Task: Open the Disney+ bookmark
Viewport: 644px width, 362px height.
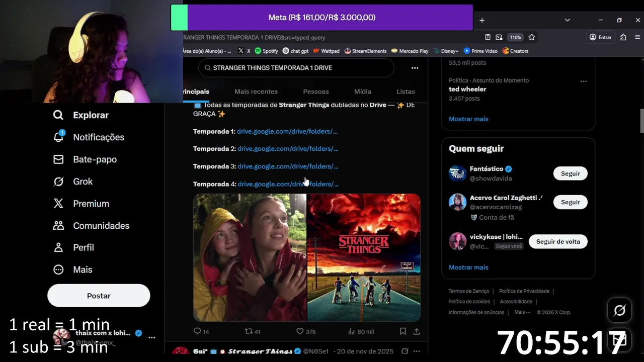Action: pos(445,51)
